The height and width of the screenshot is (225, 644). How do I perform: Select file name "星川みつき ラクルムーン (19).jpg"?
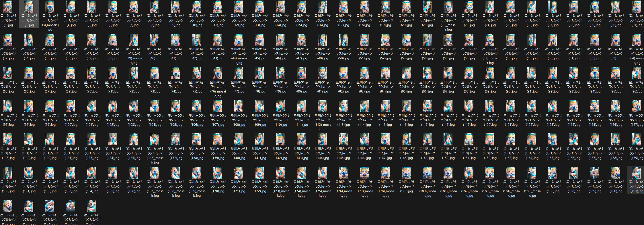click(385, 20)
